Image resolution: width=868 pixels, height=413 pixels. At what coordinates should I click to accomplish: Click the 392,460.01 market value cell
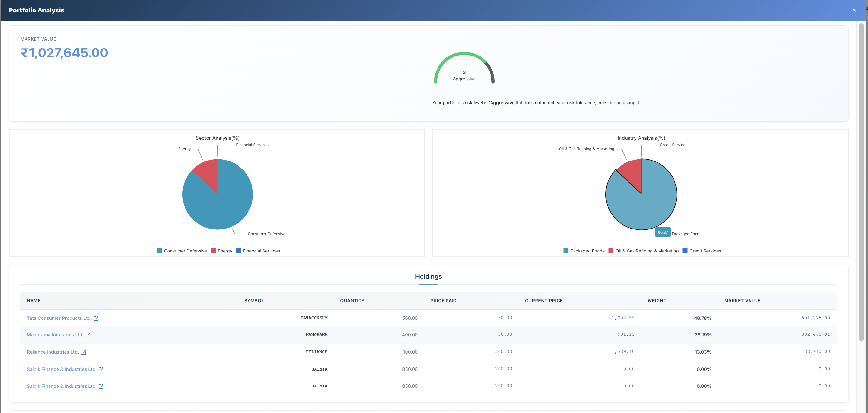click(x=815, y=334)
